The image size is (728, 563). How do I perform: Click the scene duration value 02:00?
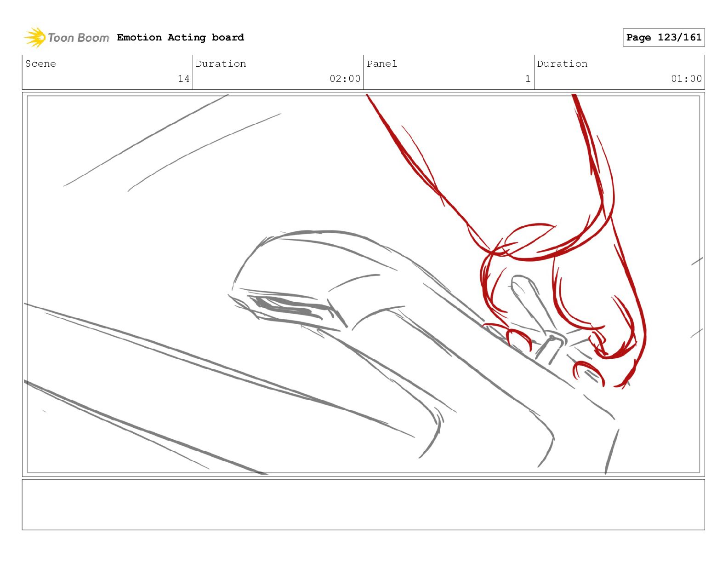click(x=345, y=79)
